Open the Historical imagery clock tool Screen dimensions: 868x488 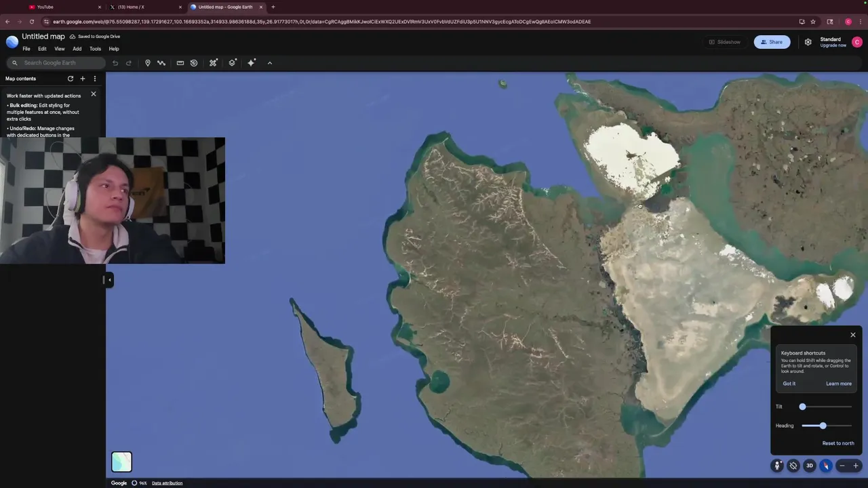point(194,63)
